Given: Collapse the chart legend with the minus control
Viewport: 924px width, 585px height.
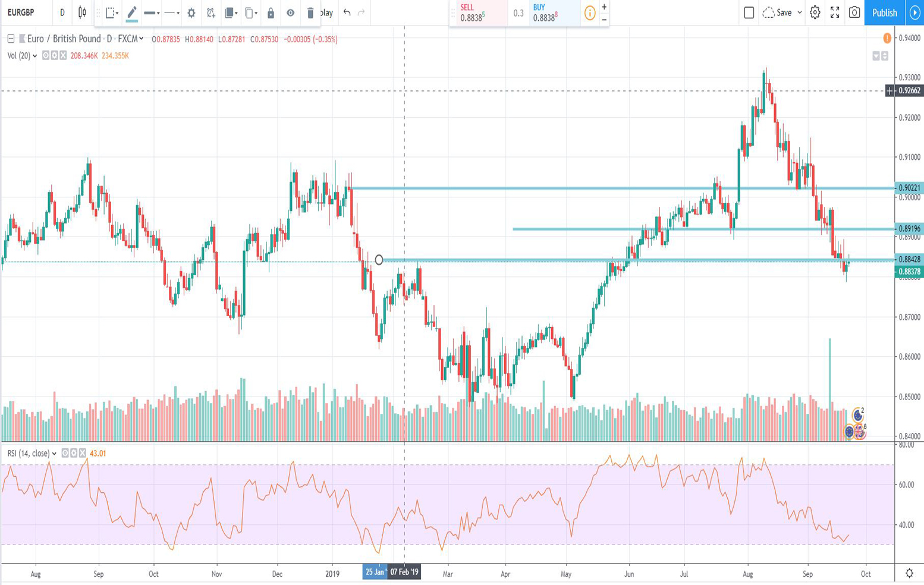Looking at the screenshot, I should coord(10,39).
